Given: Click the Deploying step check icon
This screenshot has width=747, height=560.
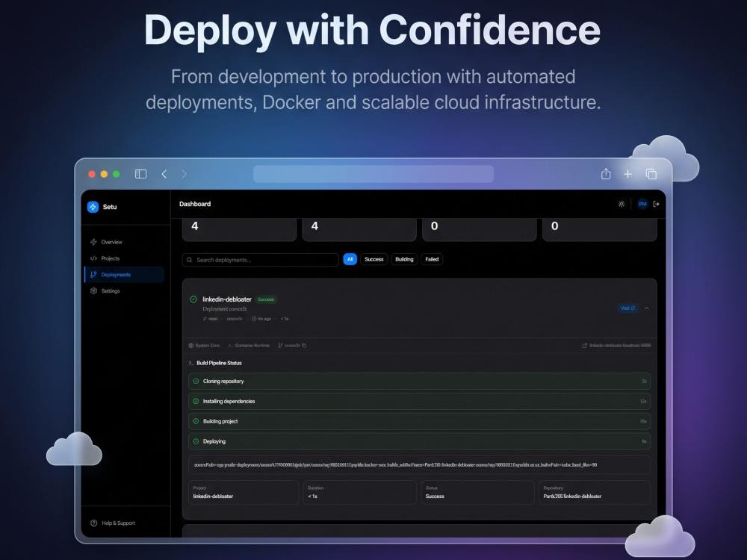Looking at the screenshot, I should click(196, 441).
